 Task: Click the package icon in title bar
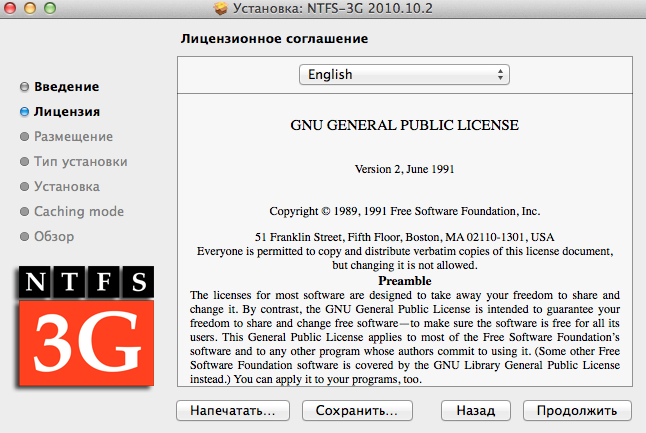[221, 8]
